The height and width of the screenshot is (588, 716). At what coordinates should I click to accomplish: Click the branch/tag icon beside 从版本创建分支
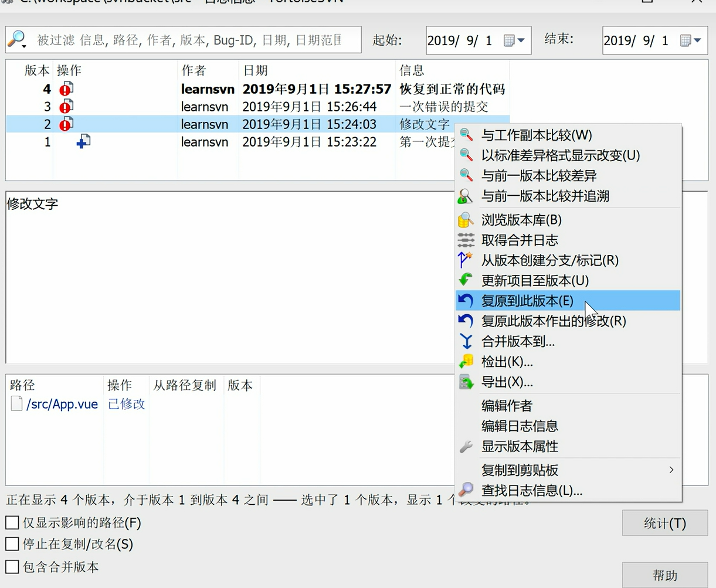coord(466,260)
